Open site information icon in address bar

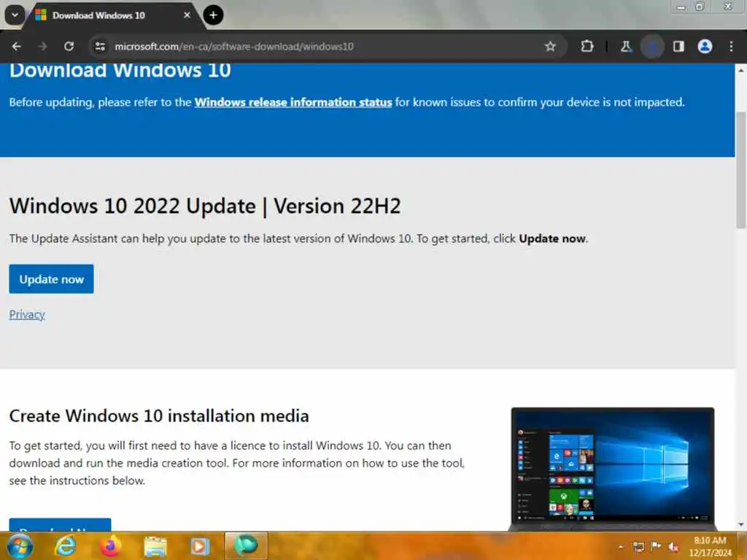point(100,46)
